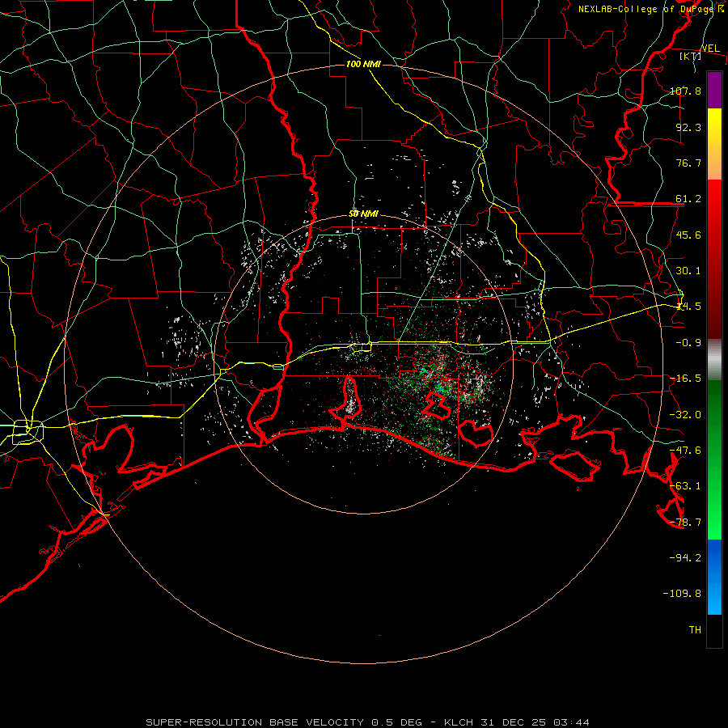Click the 45.6 scale label
728x728 pixels.
[x=688, y=235]
